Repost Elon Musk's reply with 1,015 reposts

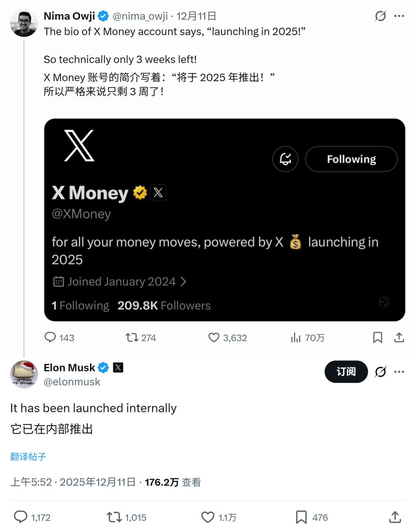[114, 517]
